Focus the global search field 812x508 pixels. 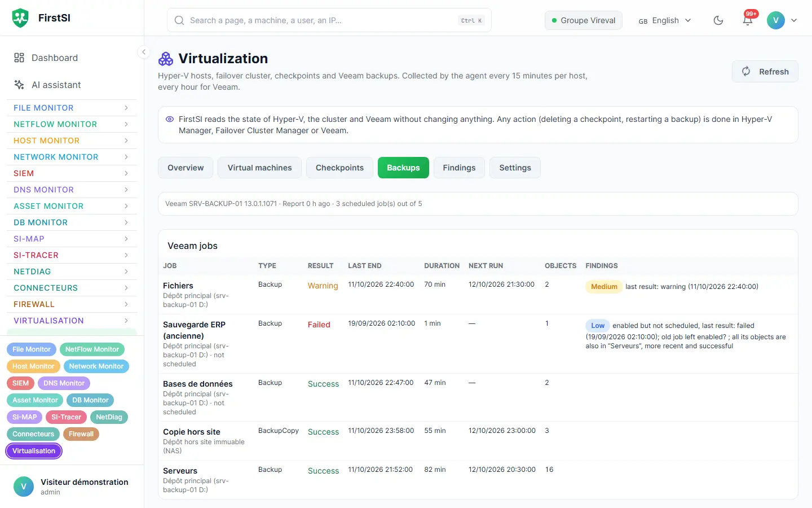click(x=329, y=20)
